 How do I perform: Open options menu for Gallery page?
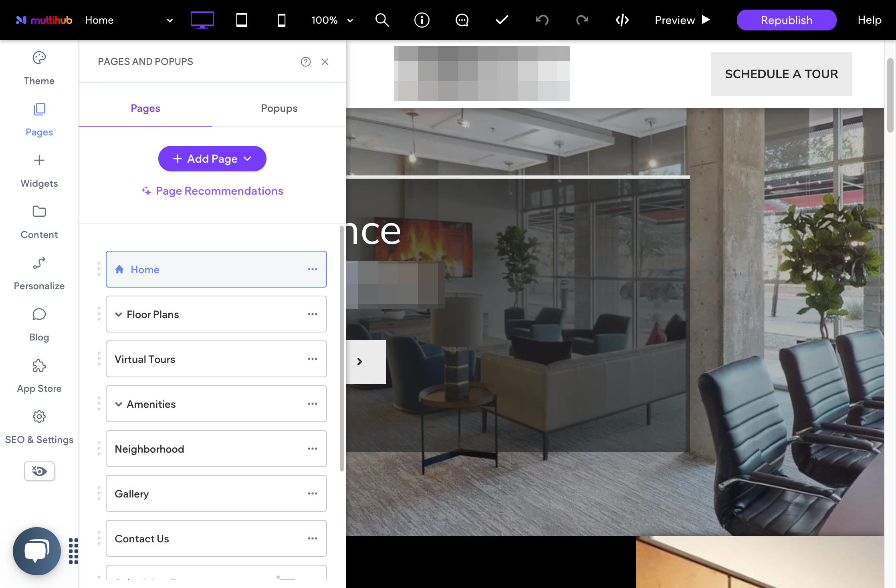[313, 493]
